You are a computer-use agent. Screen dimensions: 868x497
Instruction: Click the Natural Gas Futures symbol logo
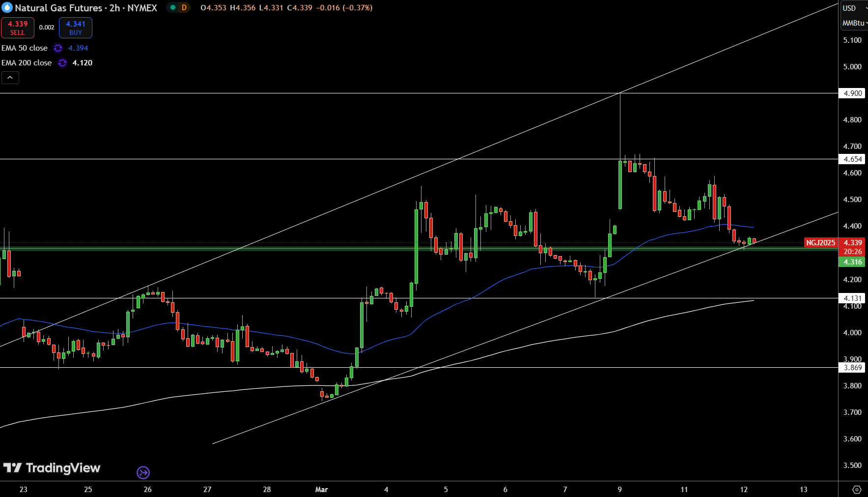click(7, 8)
